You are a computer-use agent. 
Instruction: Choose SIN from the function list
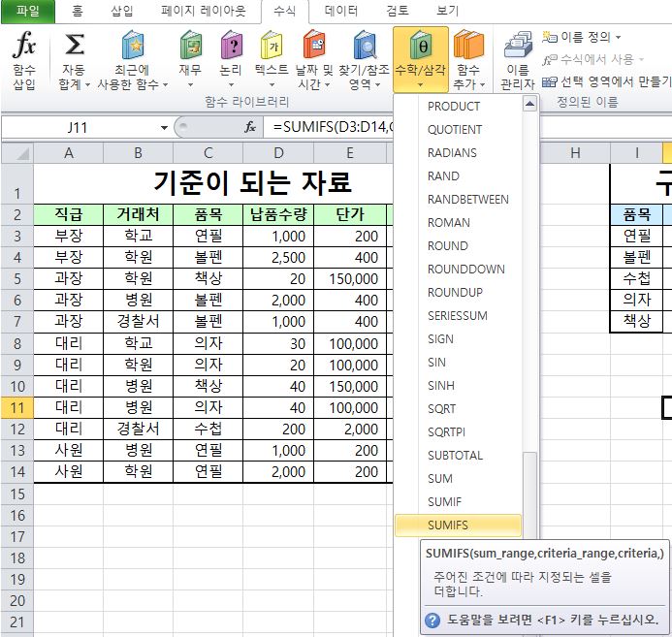[x=458, y=363]
